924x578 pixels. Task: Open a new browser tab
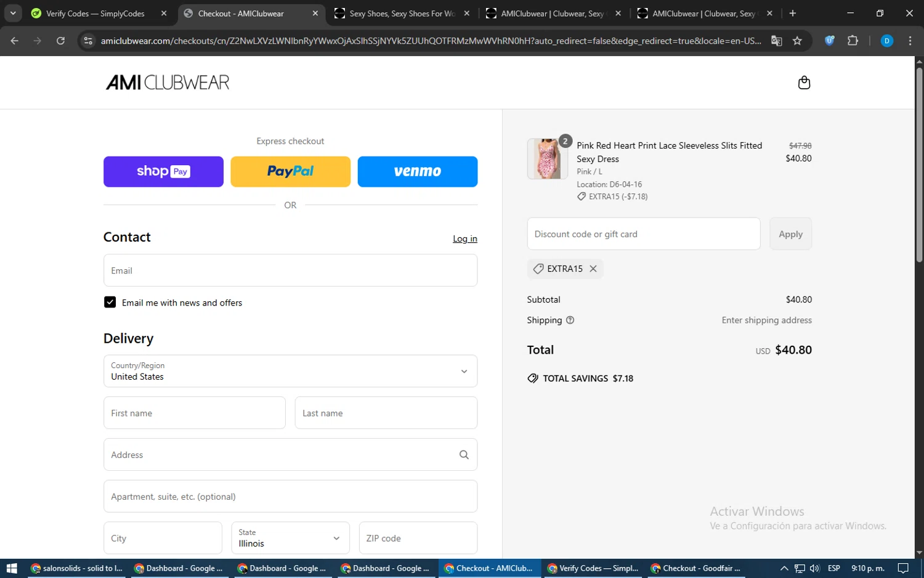click(793, 13)
